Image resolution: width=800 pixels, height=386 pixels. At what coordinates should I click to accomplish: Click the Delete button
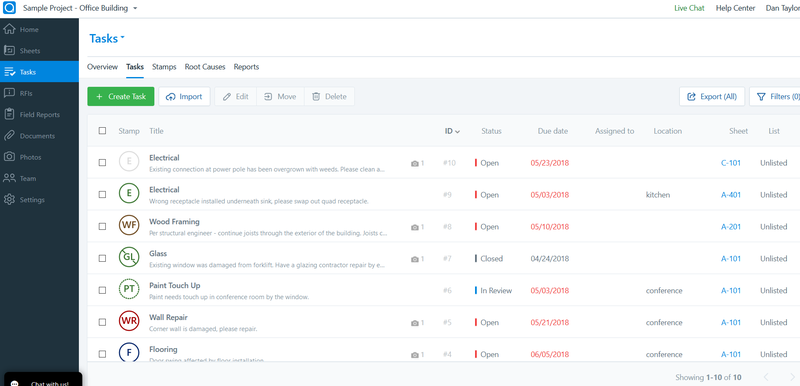coord(329,96)
